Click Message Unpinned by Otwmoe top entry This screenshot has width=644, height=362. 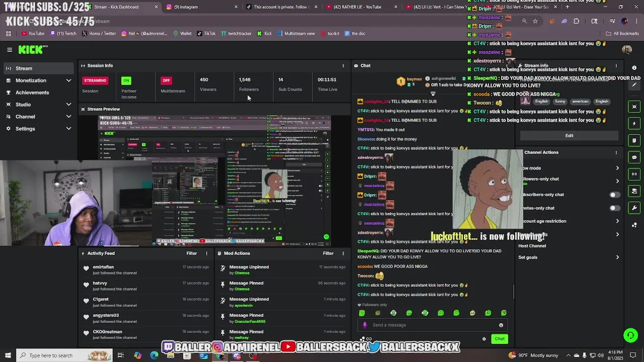click(282, 270)
